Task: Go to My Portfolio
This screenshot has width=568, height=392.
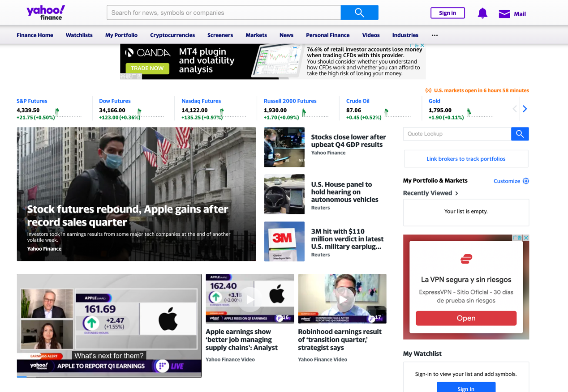Action: point(121,35)
